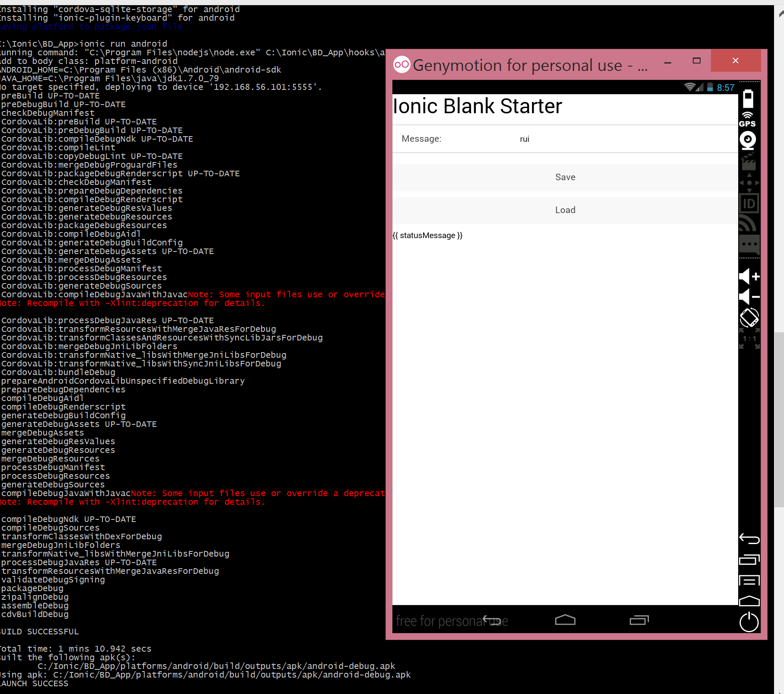Screen dimensions: 784x694
Task: Open the device ID widget
Action: [749, 204]
